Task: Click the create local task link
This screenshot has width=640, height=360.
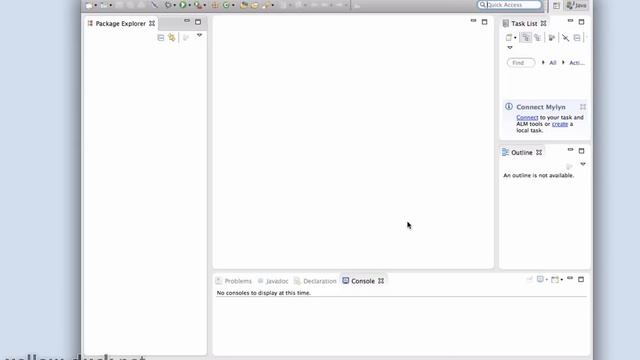Action: point(560,124)
